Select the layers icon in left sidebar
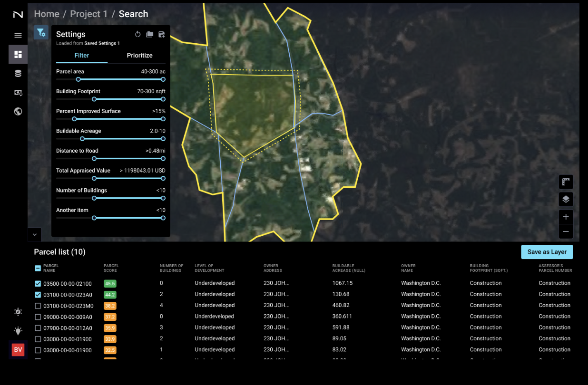 point(18,73)
